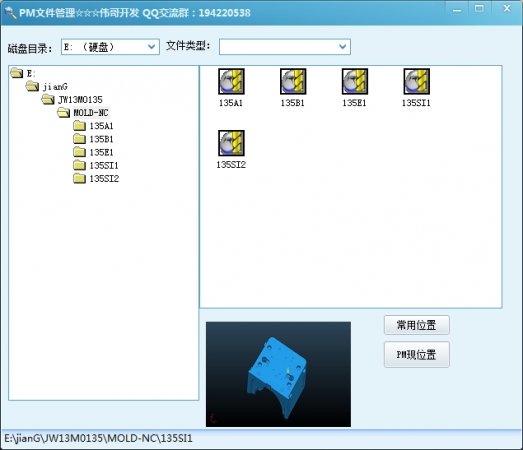Click the 常用位置 button
Image resolution: width=523 pixels, height=450 pixels.
point(417,325)
